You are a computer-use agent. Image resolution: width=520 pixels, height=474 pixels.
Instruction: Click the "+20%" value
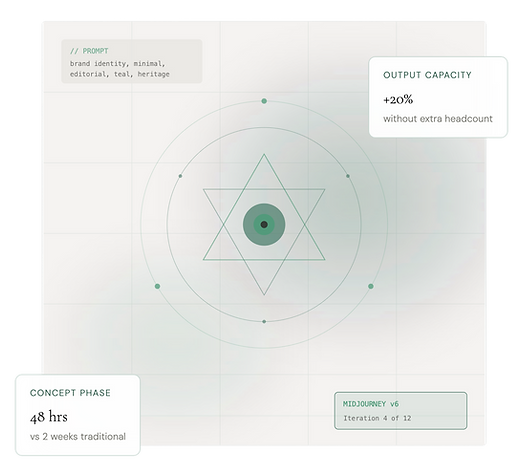[398, 99]
